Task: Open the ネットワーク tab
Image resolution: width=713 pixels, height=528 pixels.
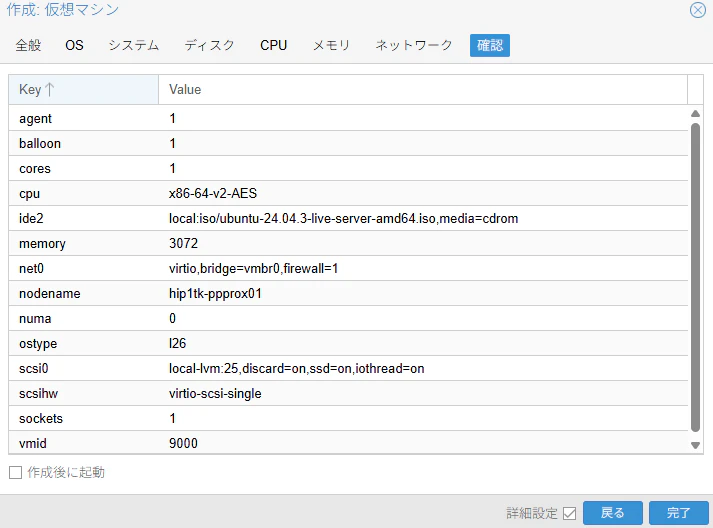Action: tap(413, 45)
